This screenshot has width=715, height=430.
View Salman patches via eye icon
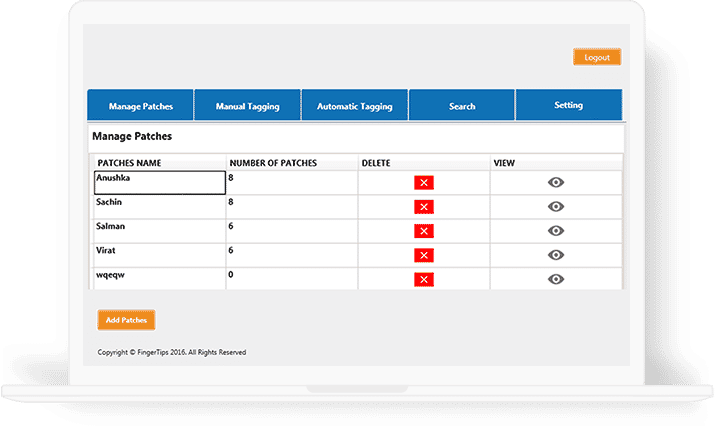tap(556, 231)
